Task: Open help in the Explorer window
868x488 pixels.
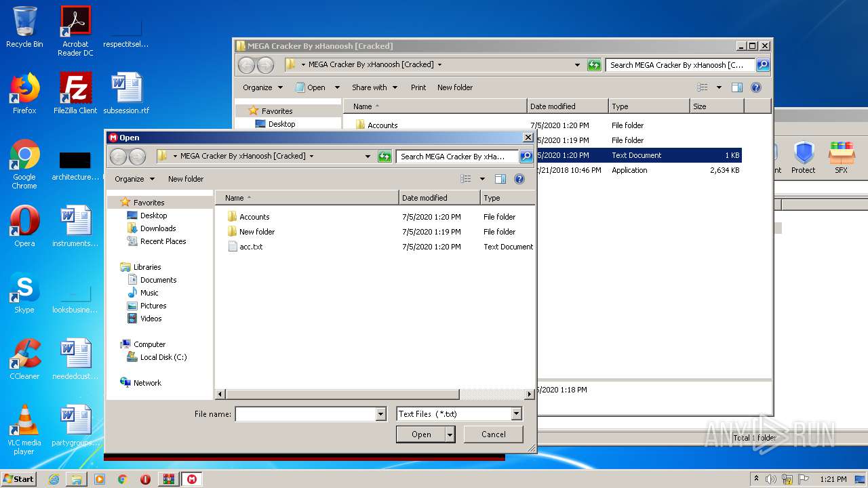Action: (756, 87)
